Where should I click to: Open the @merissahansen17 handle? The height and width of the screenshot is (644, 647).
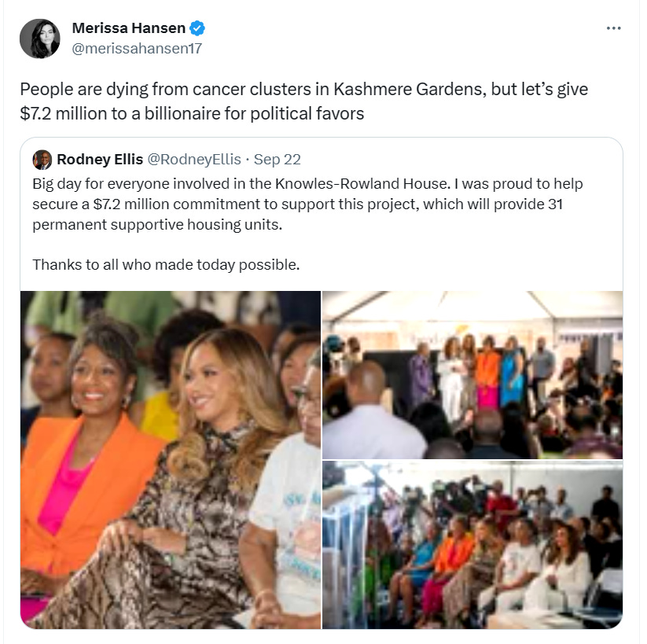(x=137, y=48)
